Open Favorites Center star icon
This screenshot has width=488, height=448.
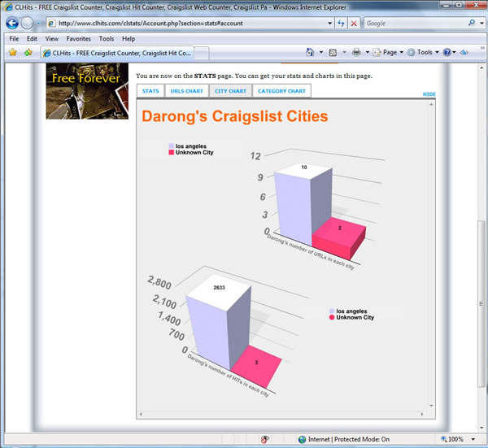[x=12, y=53]
